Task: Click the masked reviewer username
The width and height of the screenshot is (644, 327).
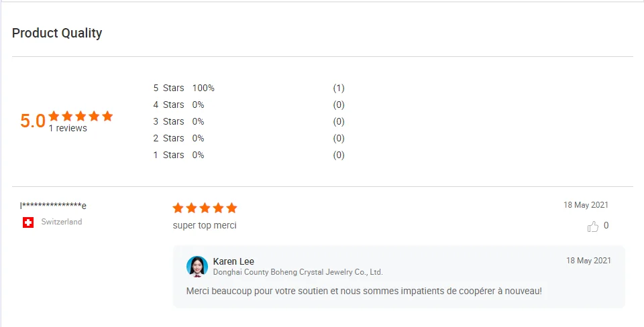Action: [x=53, y=205]
